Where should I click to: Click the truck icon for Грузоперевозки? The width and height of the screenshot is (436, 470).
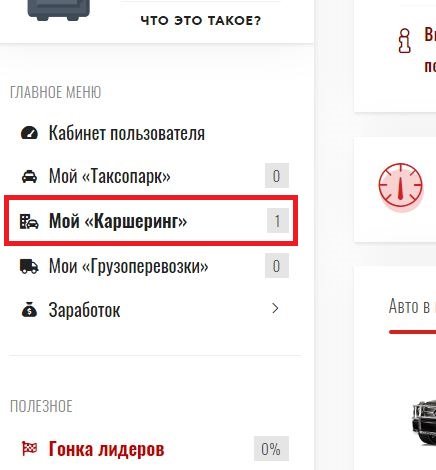29,266
